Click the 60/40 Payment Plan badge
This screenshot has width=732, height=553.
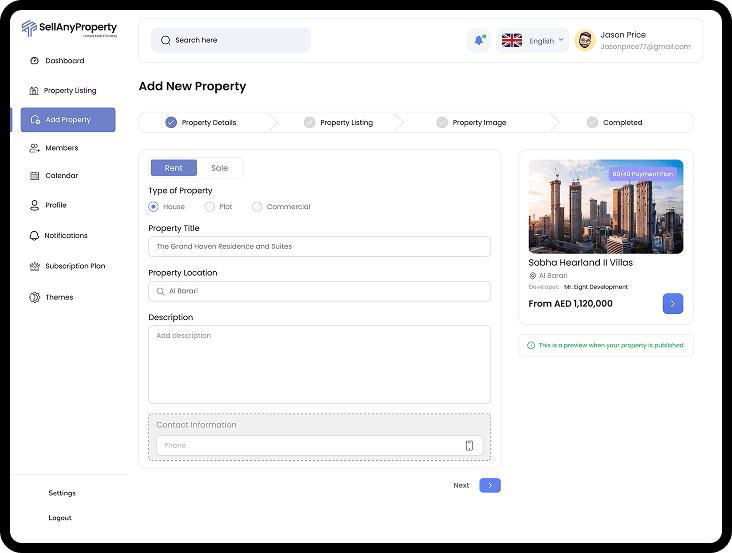tap(642, 174)
